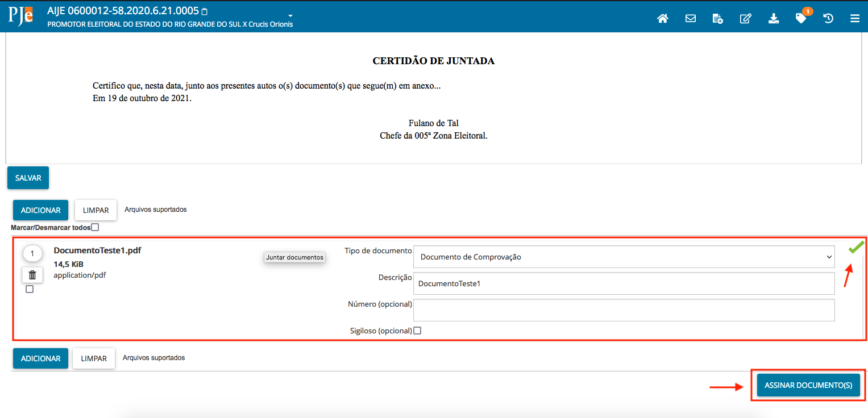Image resolution: width=868 pixels, height=418 pixels.
Task: Delete DocumentoTeste1.pdf with trash icon
Action: (32, 275)
